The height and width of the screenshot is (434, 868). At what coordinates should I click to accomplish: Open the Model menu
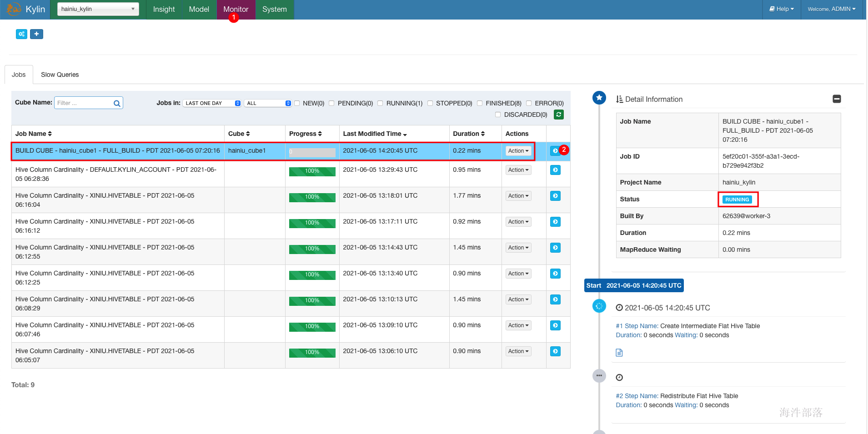199,10
